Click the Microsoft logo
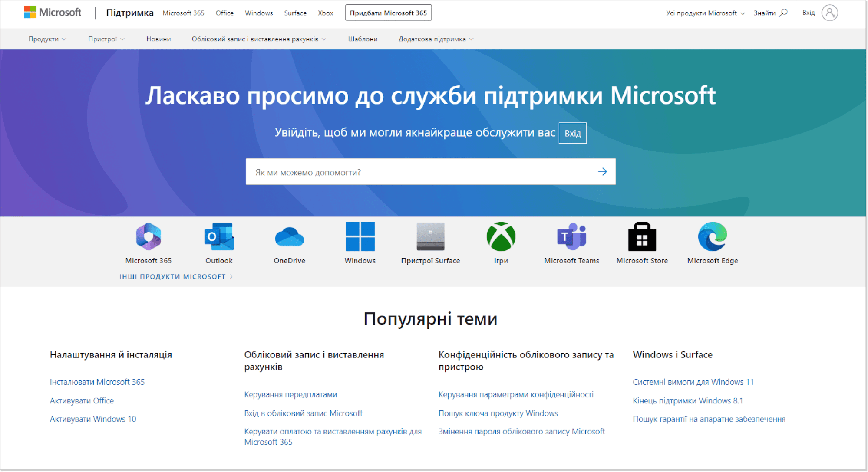Viewport: 868px width, 472px height. (53, 13)
